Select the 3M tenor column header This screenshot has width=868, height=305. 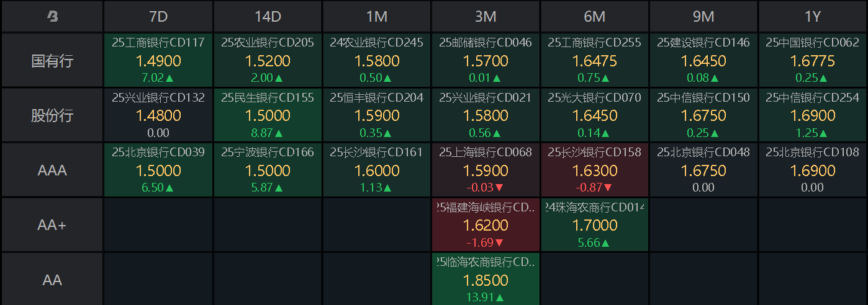[x=486, y=17]
